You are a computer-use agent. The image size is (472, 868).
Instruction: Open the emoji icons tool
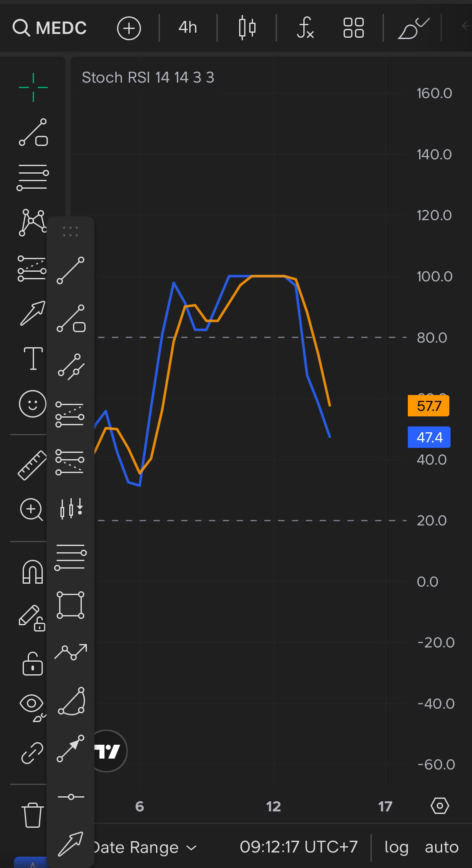tap(32, 404)
